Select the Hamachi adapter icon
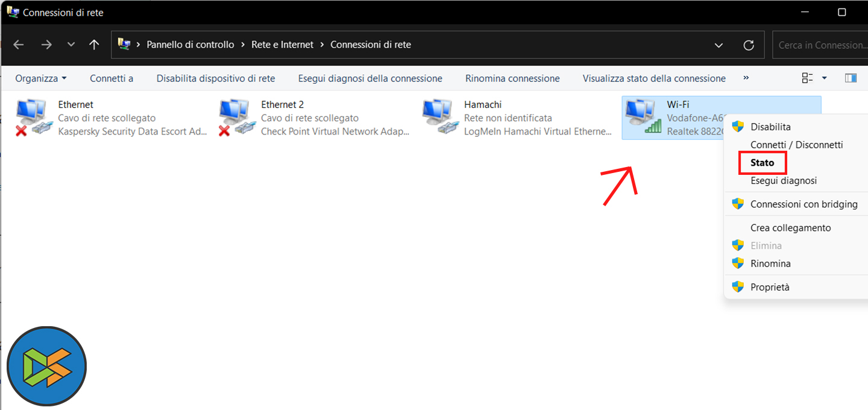This screenshot has width=868, height=410. [x=441, y=118]
